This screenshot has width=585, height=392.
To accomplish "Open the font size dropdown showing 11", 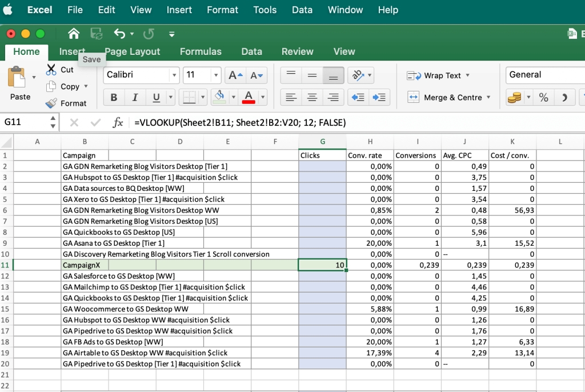I will 215,75.
